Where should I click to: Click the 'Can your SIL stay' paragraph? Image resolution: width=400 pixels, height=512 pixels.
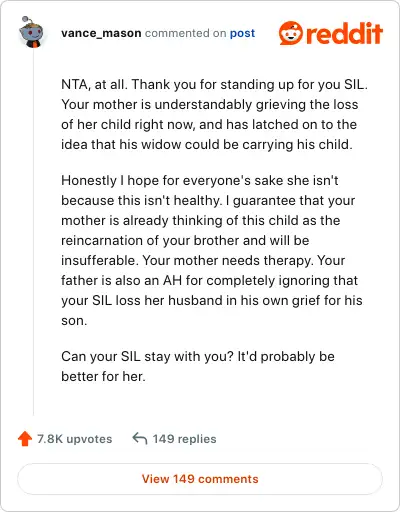tap(198, 366)
